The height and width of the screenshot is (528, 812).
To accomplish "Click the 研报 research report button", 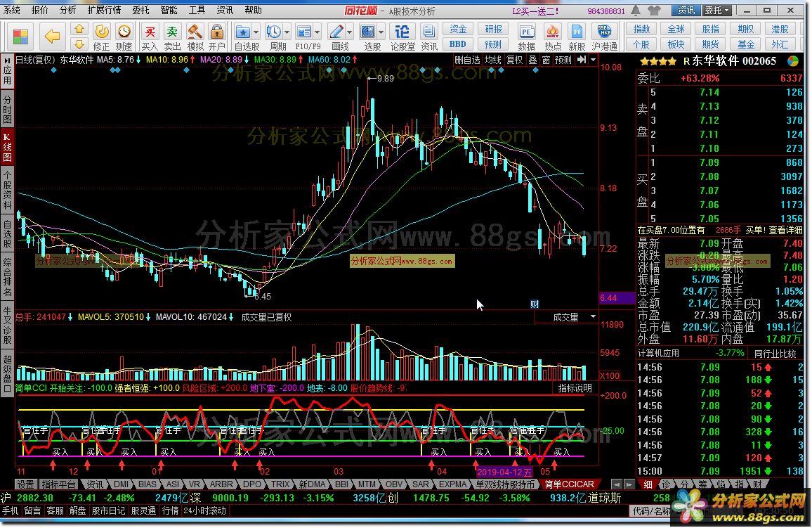I will point(492,30).
